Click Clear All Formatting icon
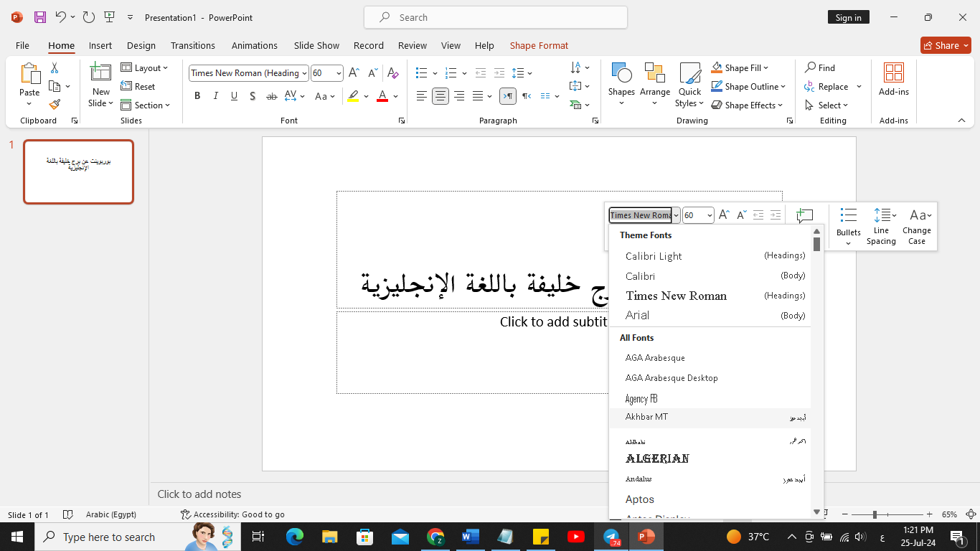The height and width of the screenshot is (551, 980). (x=392, y=73)
